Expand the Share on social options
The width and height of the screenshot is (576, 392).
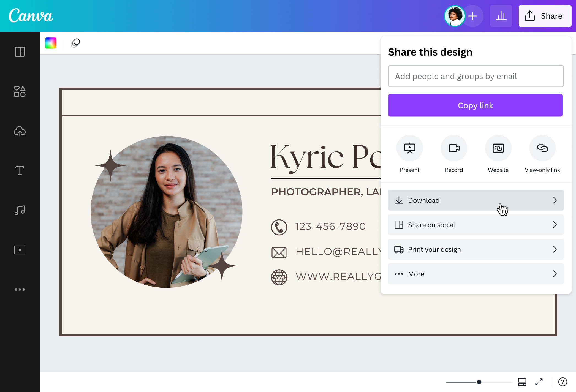(x=476, y=225)
